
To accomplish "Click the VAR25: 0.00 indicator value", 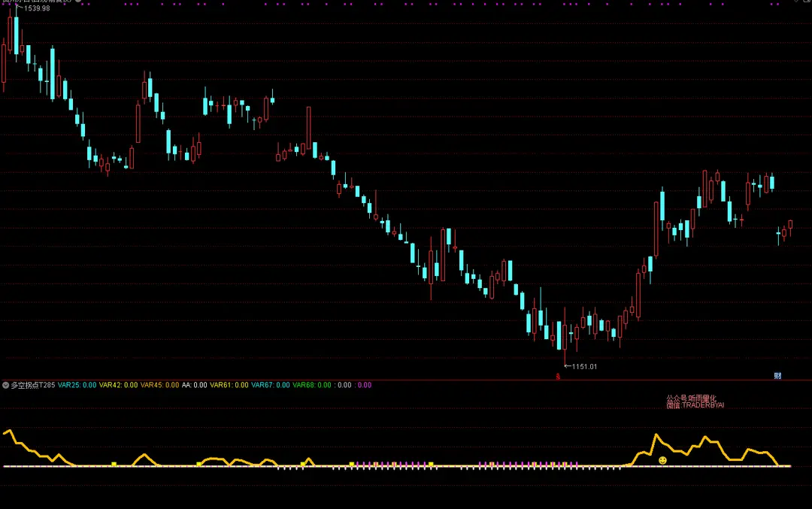I will point(77,385).
